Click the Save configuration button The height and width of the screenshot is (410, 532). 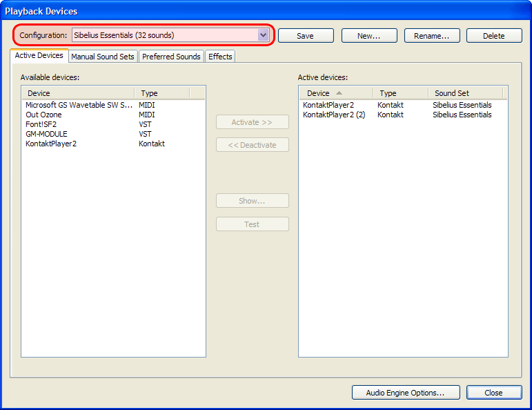point(306,36)
